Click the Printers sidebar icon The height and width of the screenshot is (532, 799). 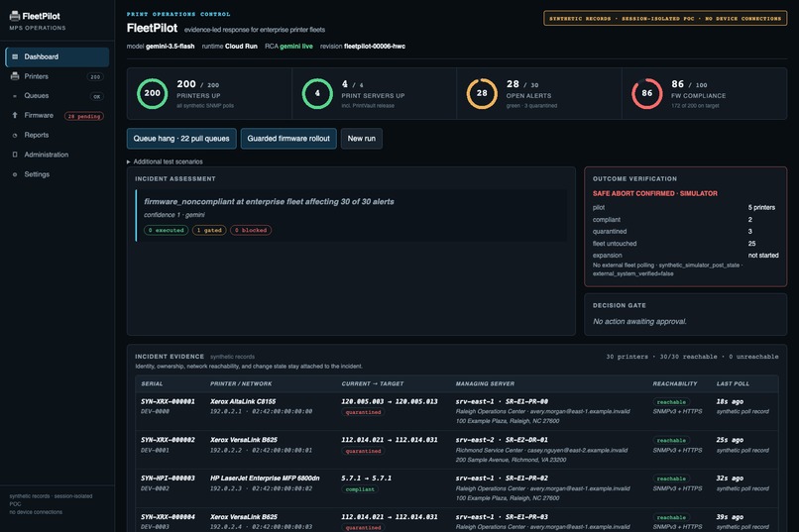[15, 76]
